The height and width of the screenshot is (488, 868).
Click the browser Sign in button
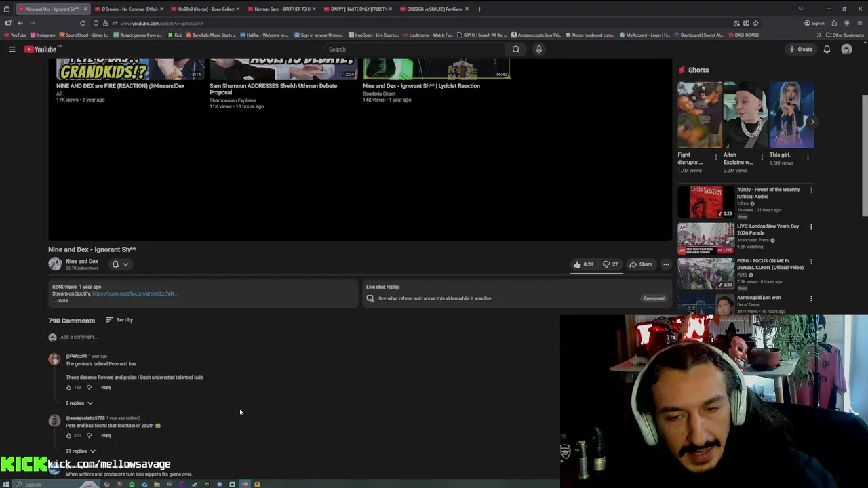pos(814,23)
